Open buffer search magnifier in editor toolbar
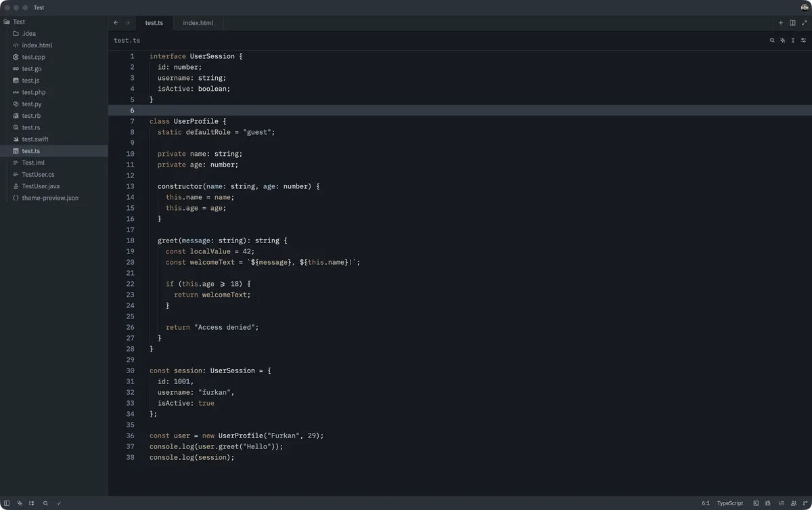Image resolution: width=812 pixels, height=510 pixels. click(772, 41)
